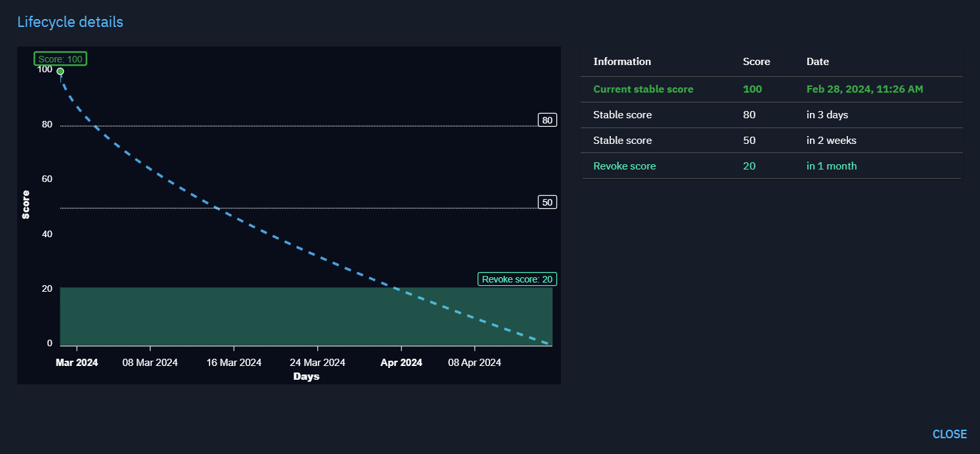Click the 'Mar 2024' x-axis label

click(x=77, y=363)
